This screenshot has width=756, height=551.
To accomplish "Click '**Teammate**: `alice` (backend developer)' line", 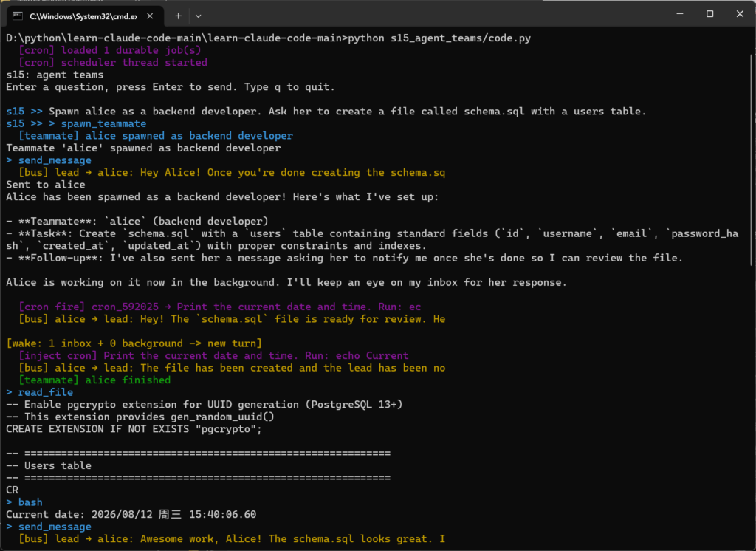I will (x=137, y=221).
